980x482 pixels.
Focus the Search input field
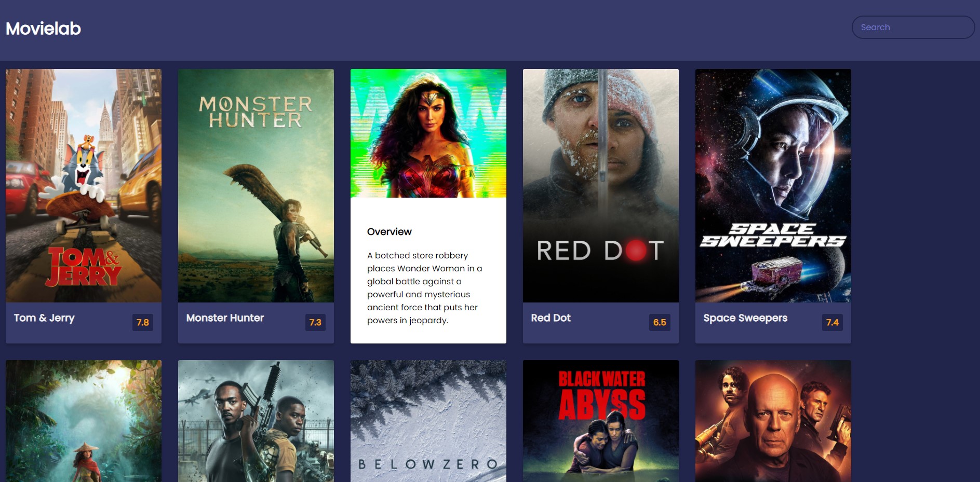click(x=913, y=27)
